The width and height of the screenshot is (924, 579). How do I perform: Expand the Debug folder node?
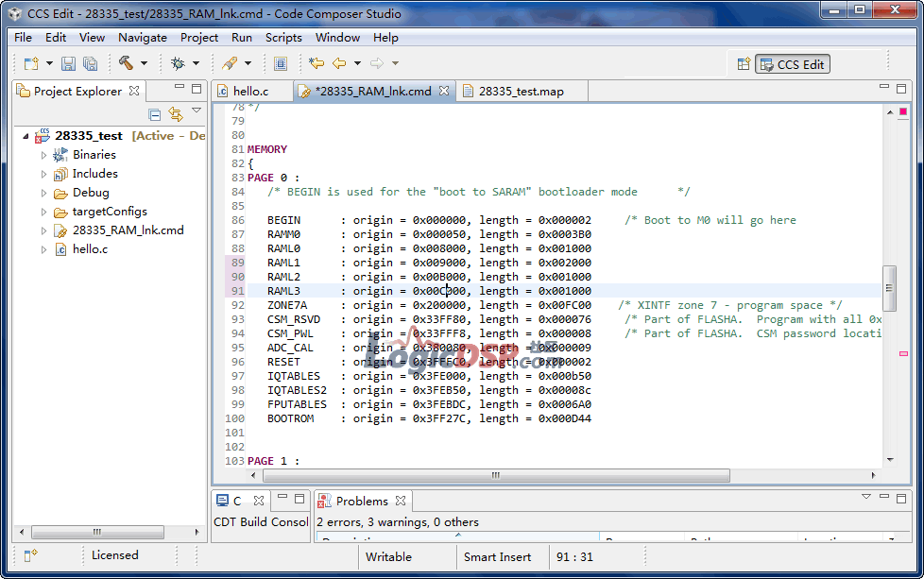[43, 193]
